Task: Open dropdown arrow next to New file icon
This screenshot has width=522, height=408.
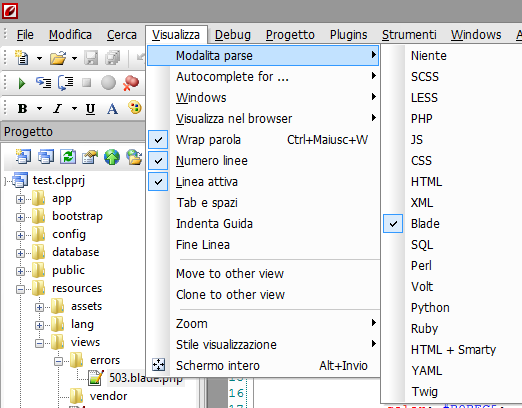Action: pos(39,59)
